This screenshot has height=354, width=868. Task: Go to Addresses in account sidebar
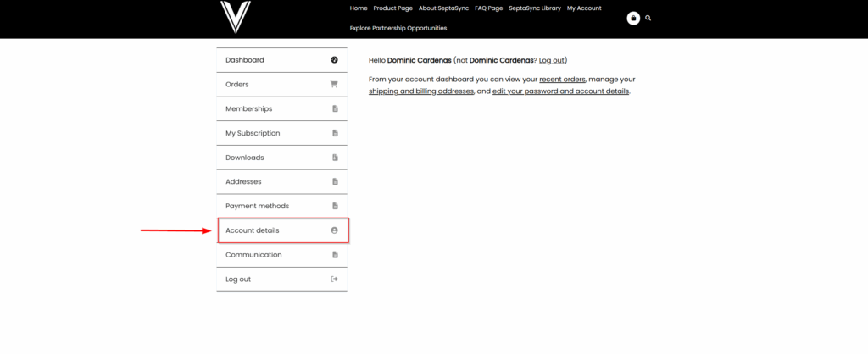[x=243, y=182]
